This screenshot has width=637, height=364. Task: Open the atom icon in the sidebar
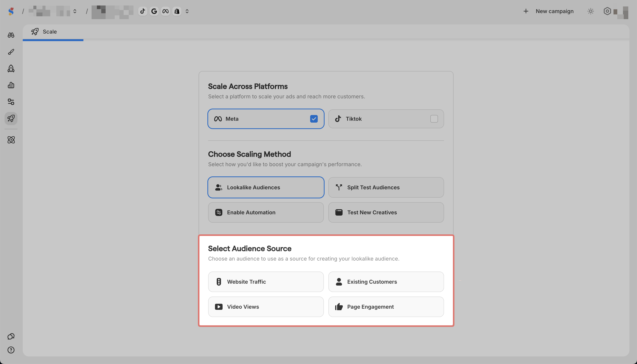click(11, 140)
